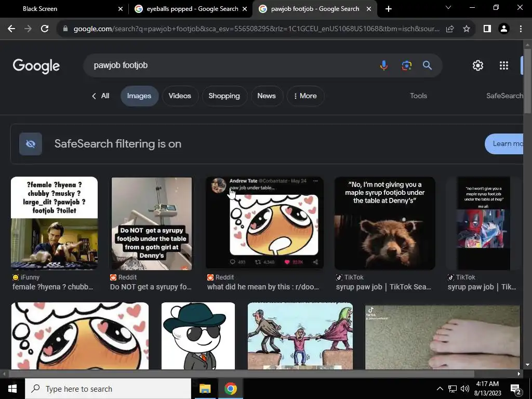The image size is (532, 399).
Task: Select the Videos filter
Action: click(180, 96)
